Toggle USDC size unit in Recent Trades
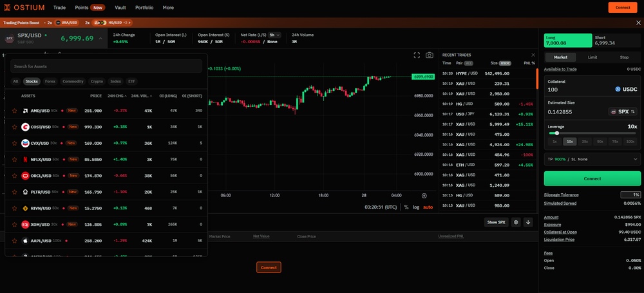Screen dimensions: 644x293 coord(505,63)
